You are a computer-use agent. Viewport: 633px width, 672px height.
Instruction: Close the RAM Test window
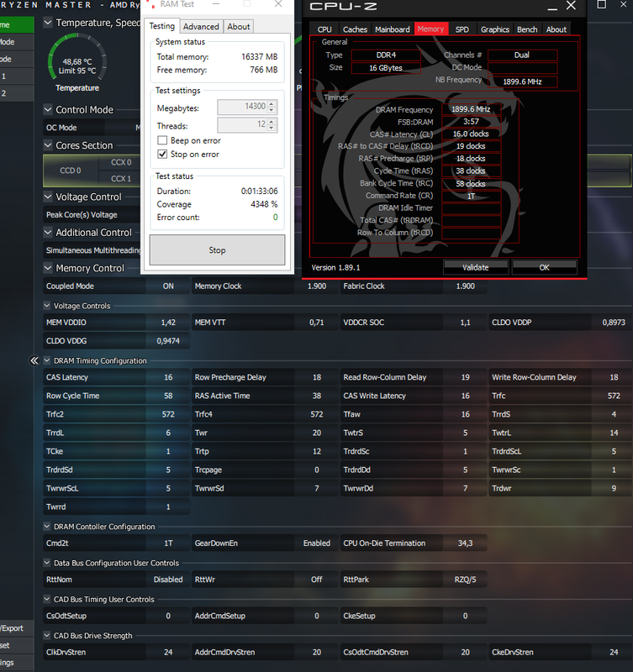(278, 4)
